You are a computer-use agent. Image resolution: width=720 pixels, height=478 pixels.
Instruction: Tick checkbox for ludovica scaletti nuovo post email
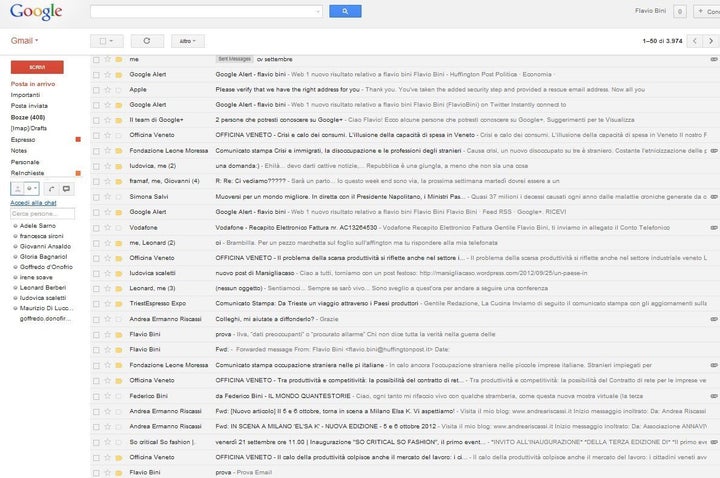(x=96, y=274)
